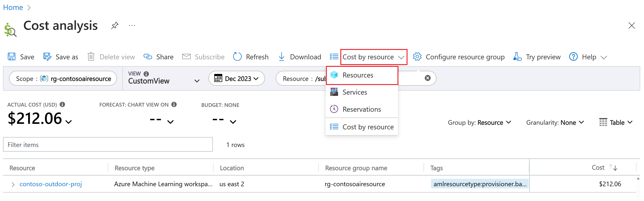
Task: Select Reservations from the dropdown menu
Action: [362, 109]
